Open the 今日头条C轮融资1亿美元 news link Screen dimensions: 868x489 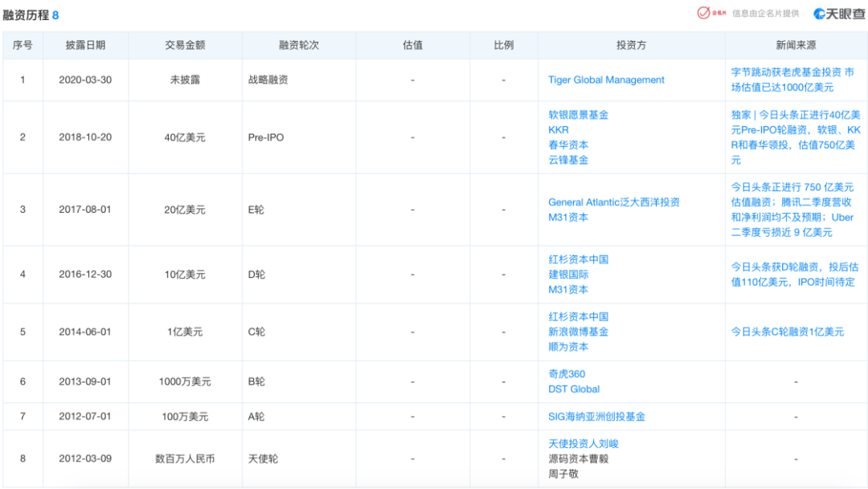point(787,332)
